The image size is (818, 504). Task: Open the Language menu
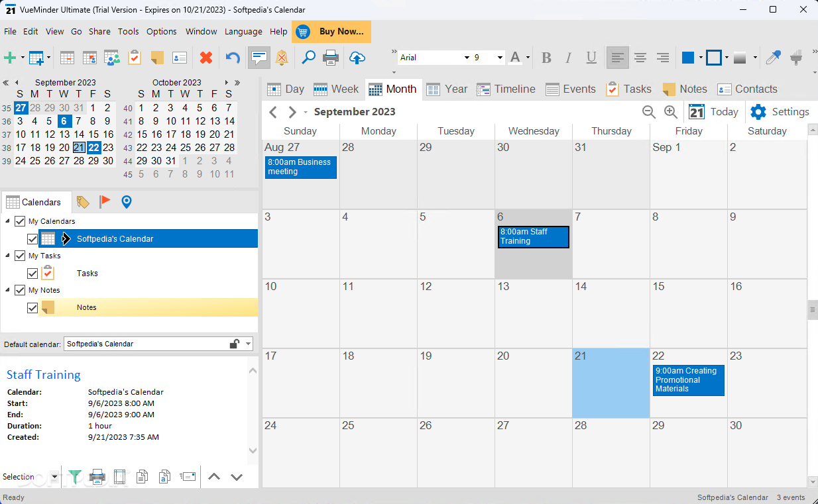click(x=243, y=31)
